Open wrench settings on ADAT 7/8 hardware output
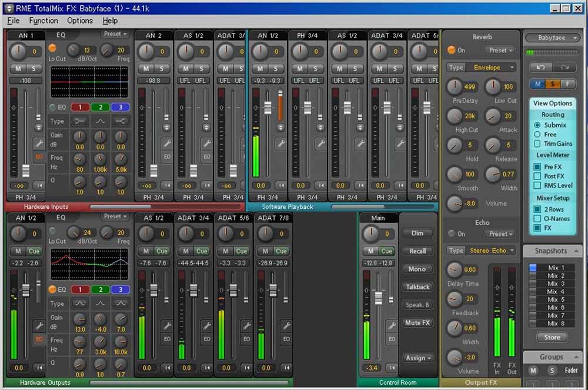This screenshot has height=390, width=588. (x=286, y=325)
